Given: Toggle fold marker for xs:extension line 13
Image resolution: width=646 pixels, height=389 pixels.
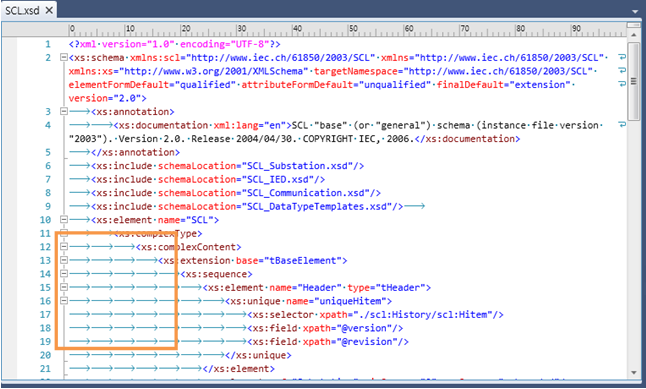Looking at the screenshot, I should coord(63,260).
